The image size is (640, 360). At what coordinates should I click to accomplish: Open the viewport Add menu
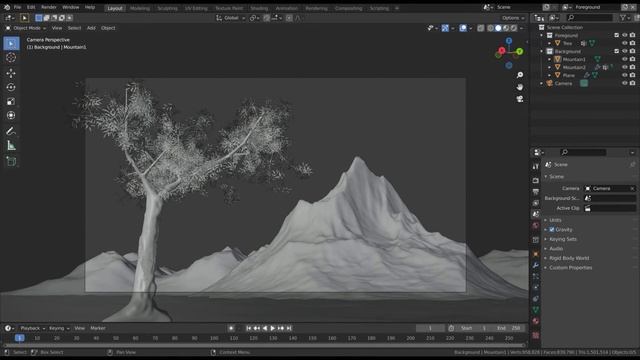tap(91, 28)
